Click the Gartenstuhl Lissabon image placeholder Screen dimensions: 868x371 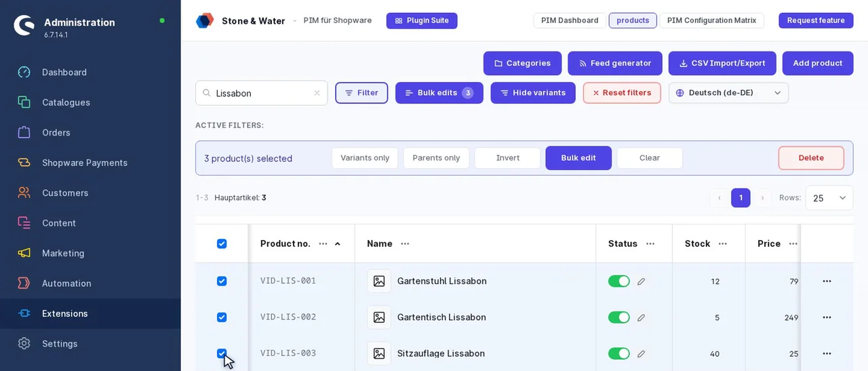pos(379,281)
